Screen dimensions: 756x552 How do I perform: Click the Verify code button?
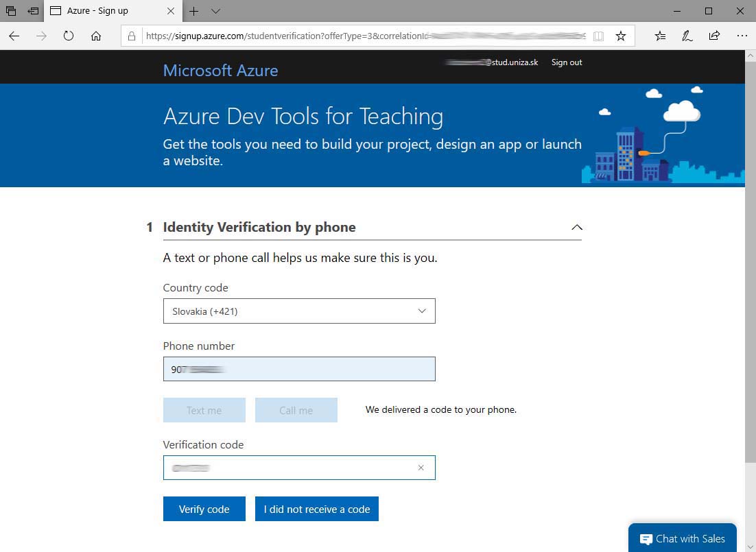[x=204, y=509]
